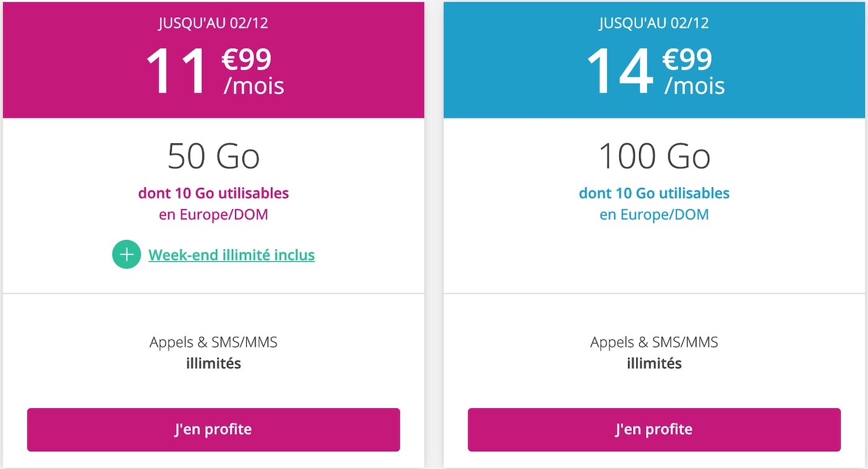
Task: Click J'en profite for the 50 Go plan
Action: coord(213,429)
